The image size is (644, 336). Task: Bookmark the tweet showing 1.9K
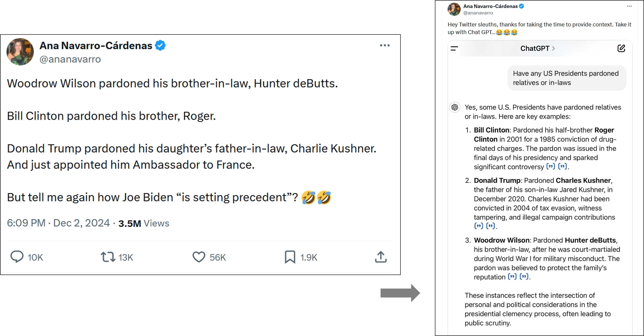coord(290,257)
